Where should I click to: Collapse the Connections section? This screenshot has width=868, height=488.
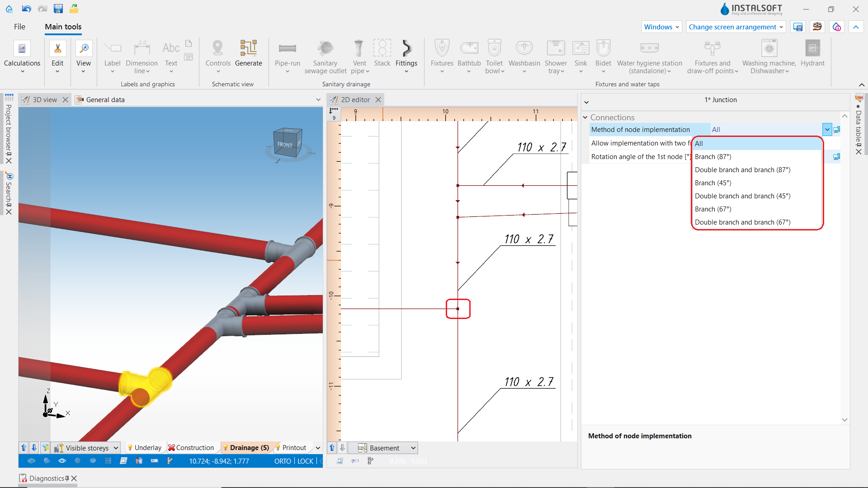[x=585, y=117]
